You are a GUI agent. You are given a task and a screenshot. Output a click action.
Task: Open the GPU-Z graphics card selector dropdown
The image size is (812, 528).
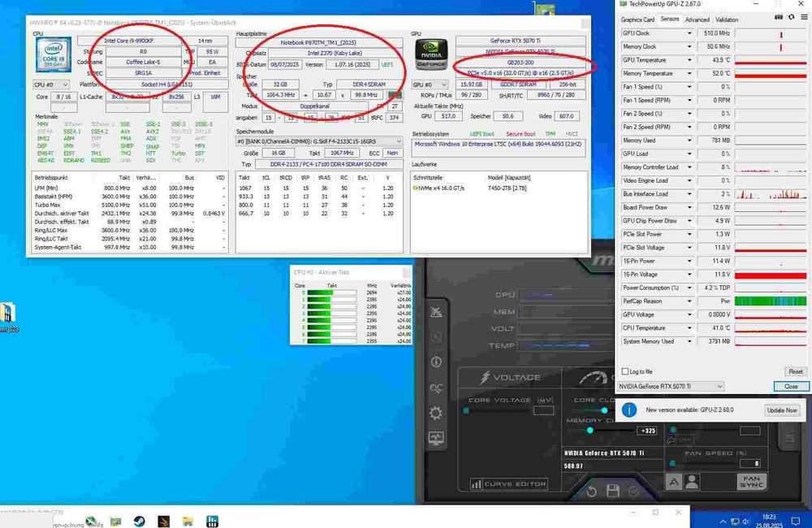(x=671, y=387)
